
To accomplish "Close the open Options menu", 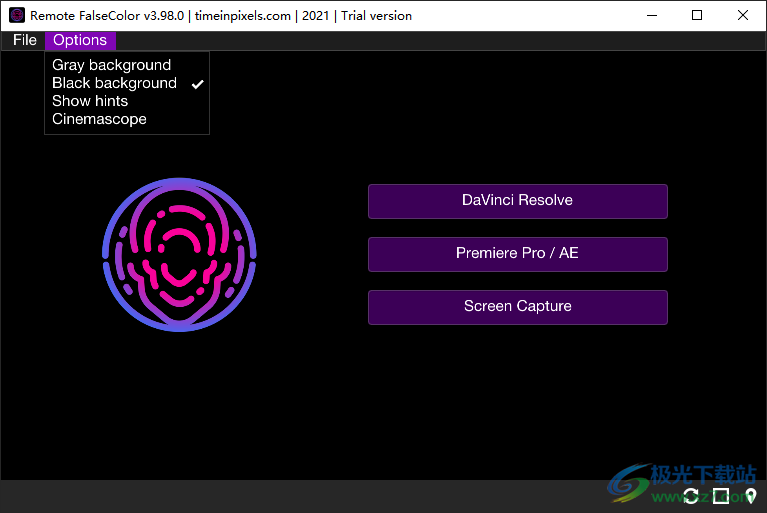I will pos(80,40).
